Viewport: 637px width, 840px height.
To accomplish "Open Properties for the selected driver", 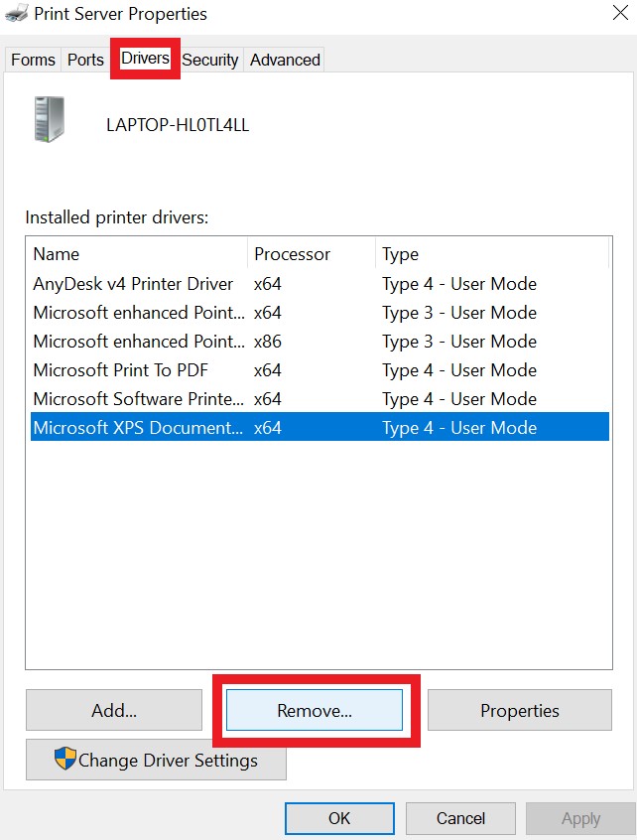I will coord(519,711).
